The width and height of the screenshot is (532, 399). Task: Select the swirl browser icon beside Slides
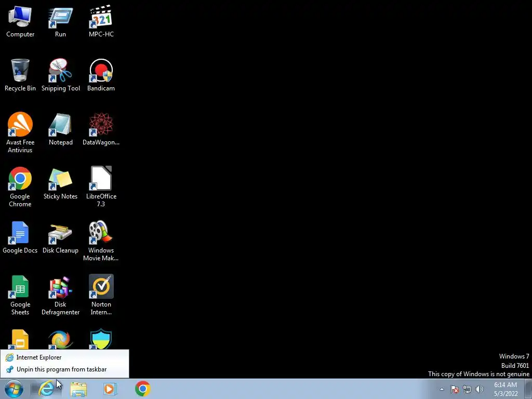pos(60,339)
